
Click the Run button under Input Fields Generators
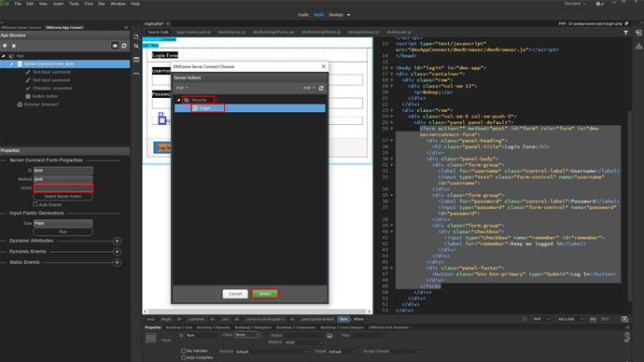pos(63,232)
